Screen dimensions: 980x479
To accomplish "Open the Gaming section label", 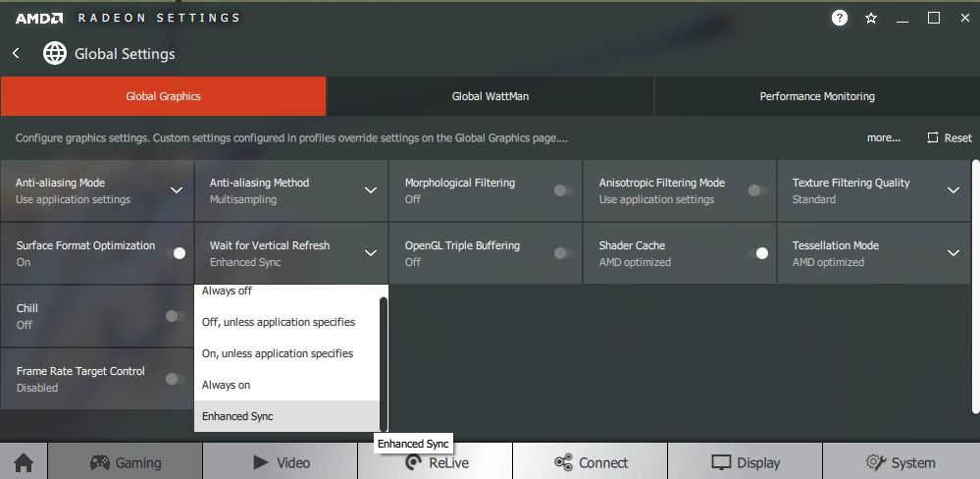I will [138, 463].
